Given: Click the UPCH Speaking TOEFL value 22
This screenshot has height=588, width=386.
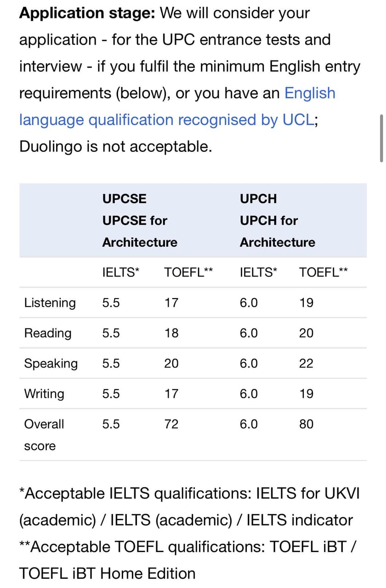Looking at the screenshot, I should 307,363.
